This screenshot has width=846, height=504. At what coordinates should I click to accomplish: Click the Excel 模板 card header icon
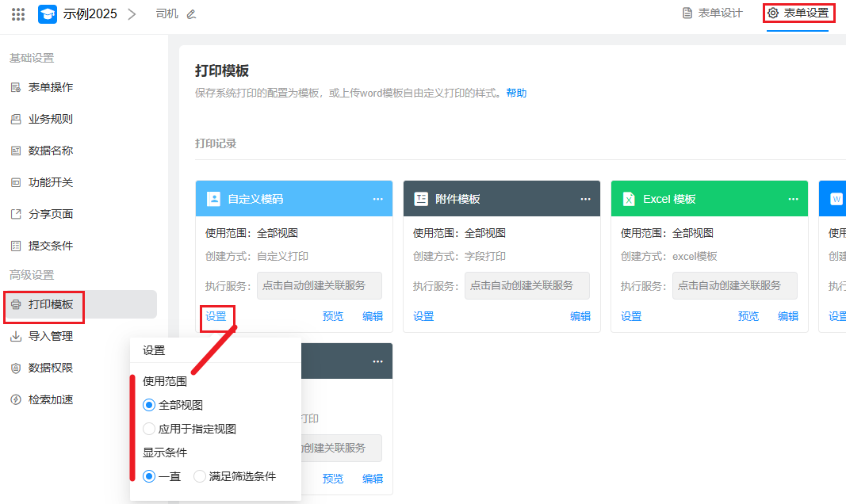tap(629, 199)
